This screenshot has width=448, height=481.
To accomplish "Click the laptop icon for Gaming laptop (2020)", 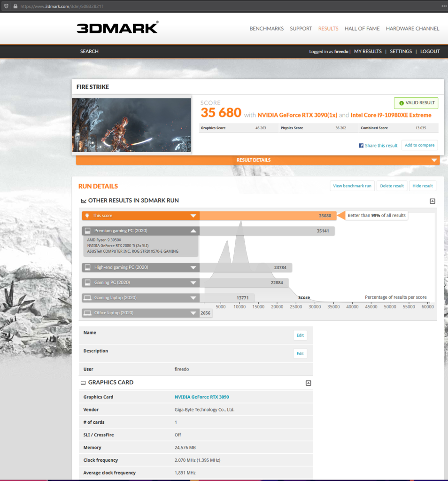I will (x=88, y=297).
